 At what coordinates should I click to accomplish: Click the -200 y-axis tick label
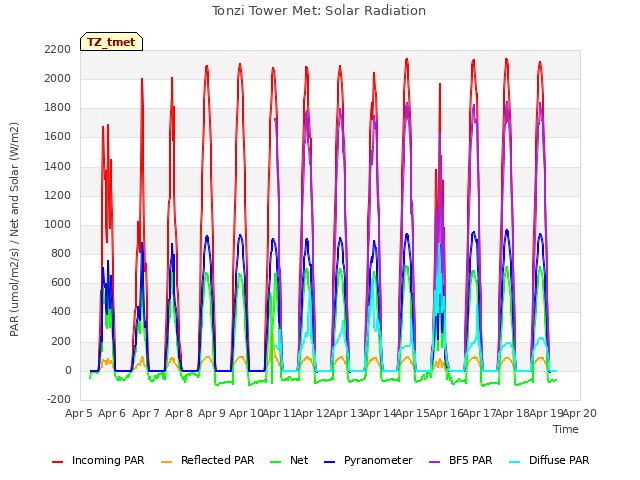coord(59,399)
